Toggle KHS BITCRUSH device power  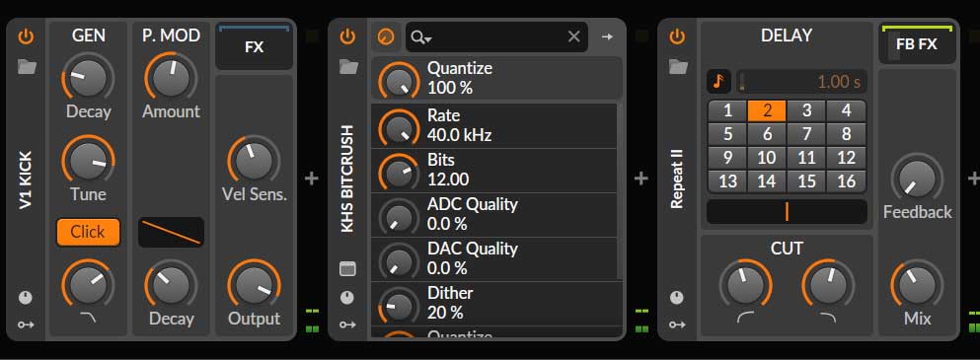[347, 36]
